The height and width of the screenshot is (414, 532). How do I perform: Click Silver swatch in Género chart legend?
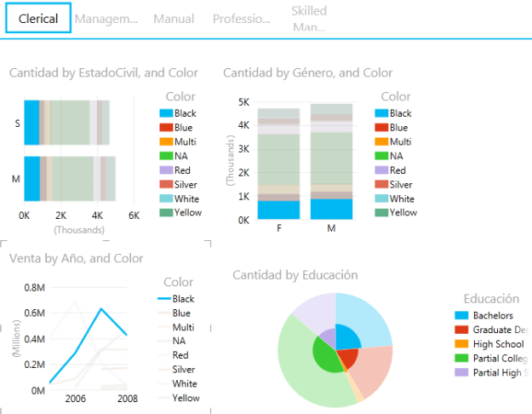(x=380, y=185)
